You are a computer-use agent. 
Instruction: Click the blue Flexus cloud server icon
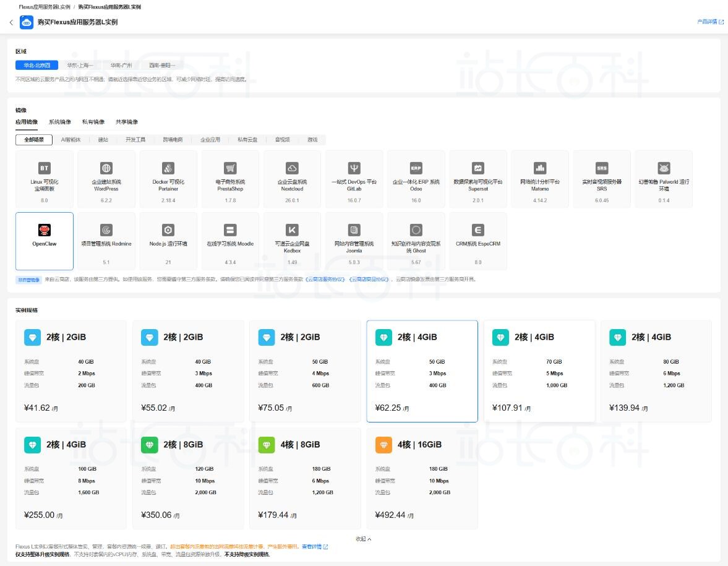click(x=27, y=22)
